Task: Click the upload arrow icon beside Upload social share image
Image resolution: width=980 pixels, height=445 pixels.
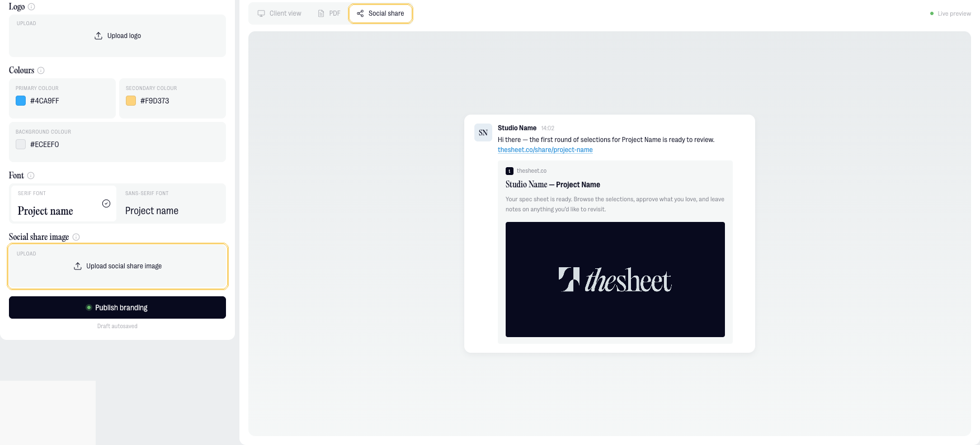Action: [78, 266]
